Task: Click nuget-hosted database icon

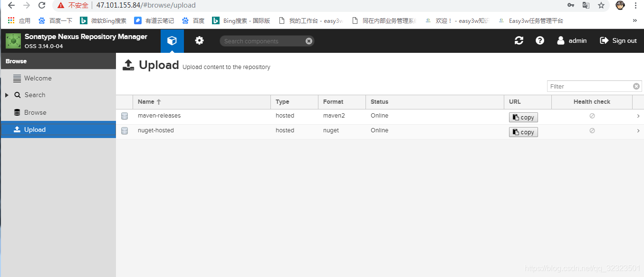Action: click(125, 131)
